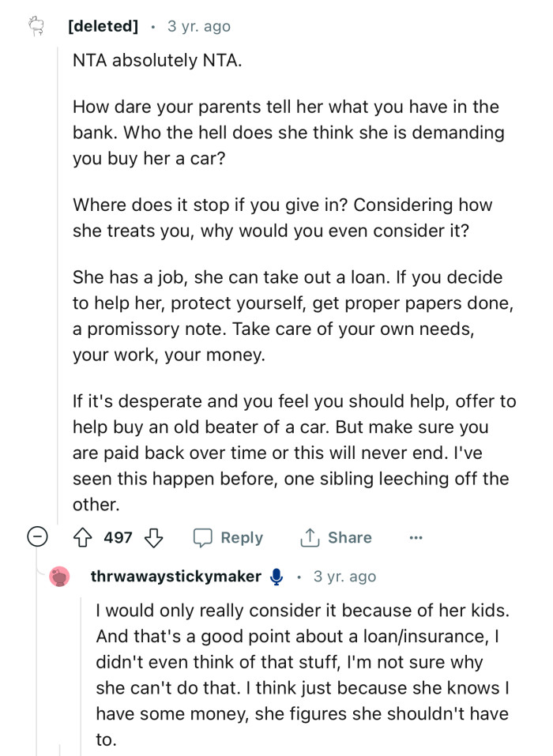Toggle a downvote on the NTA comment
The height and width of the screenshot is (756, 553).
(154, 537)
